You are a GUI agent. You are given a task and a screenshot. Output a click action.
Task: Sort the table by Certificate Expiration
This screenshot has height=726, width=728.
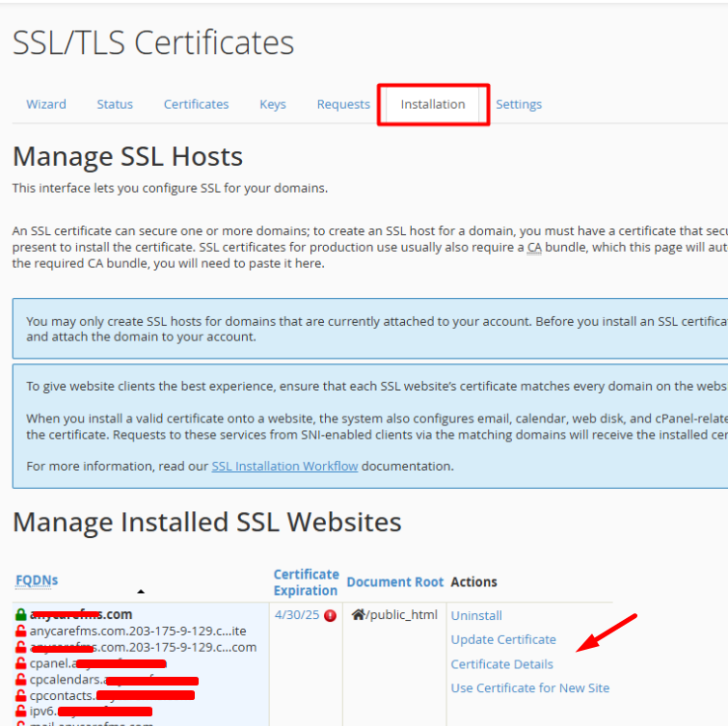coord(306,582)
